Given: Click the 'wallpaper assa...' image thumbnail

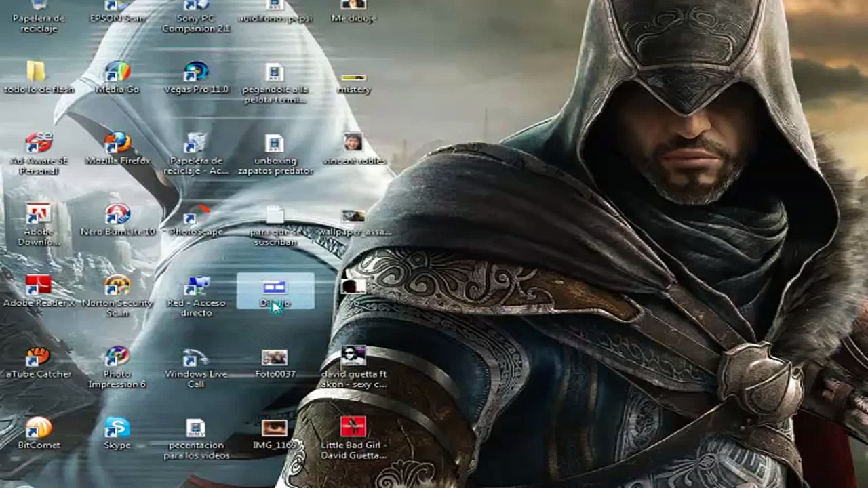Looking at the screenshot, I should coord(353,216).
